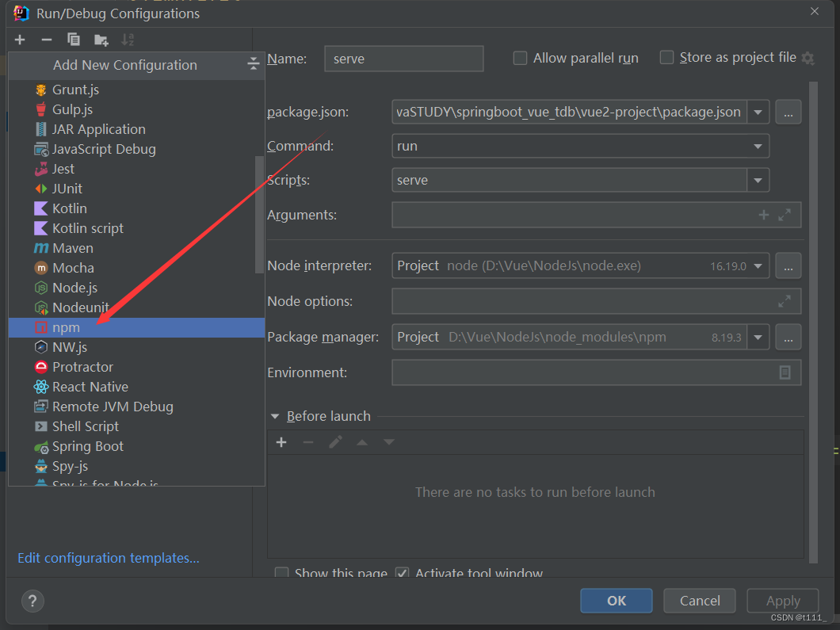Browse for the package.json file

(x=788, y=113)
